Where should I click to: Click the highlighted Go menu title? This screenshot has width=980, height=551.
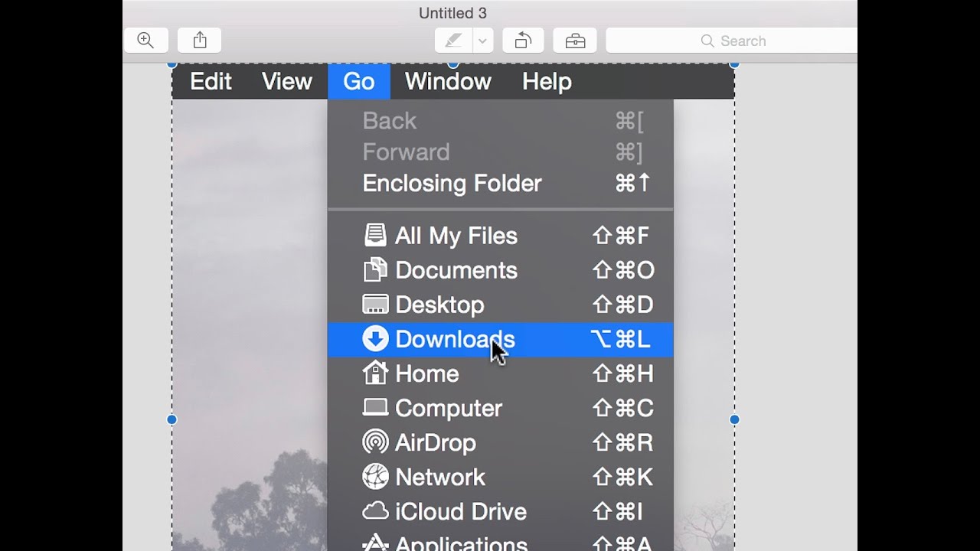[x=359, y=81]
